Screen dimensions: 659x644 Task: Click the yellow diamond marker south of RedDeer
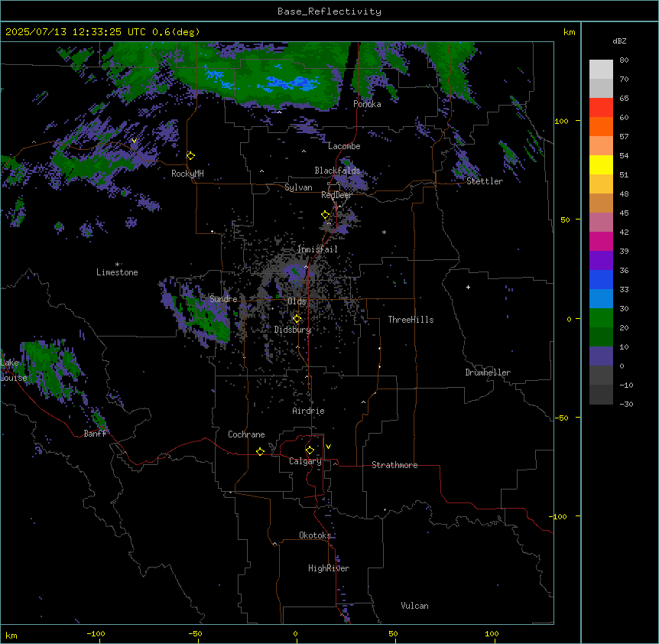pyautogui.click(x=326, y=215)
